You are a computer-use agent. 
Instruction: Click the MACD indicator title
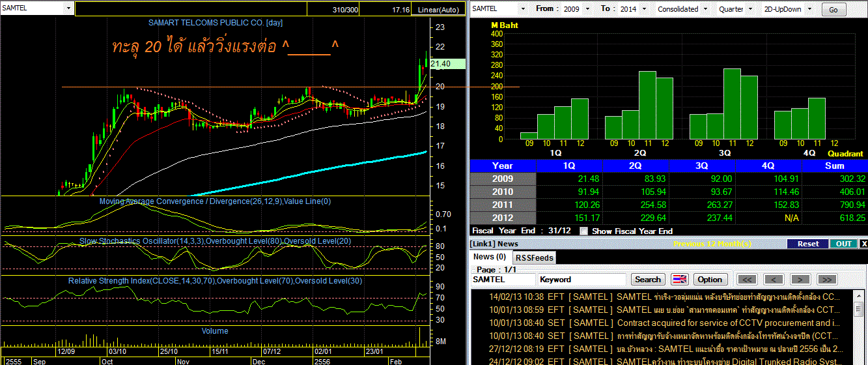(215, 201)
